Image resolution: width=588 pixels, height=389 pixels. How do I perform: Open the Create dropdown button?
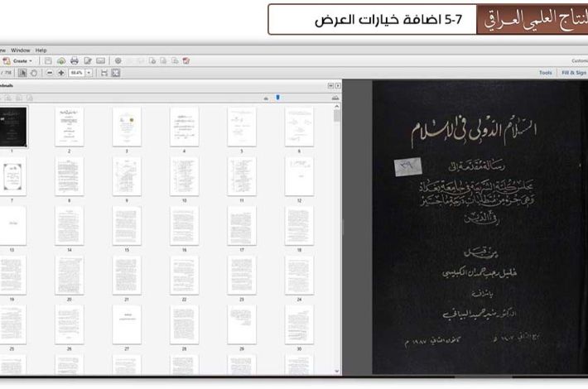click(18, 60)
